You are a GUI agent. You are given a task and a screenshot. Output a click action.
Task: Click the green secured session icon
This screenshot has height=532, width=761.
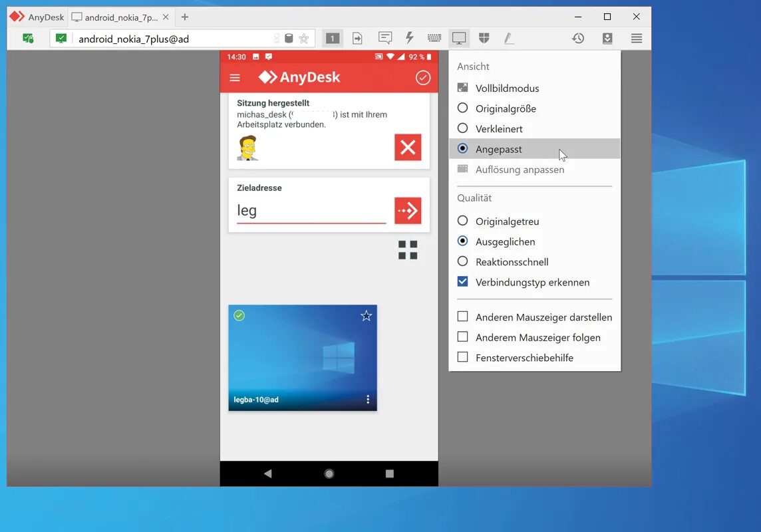coord(28,39)
